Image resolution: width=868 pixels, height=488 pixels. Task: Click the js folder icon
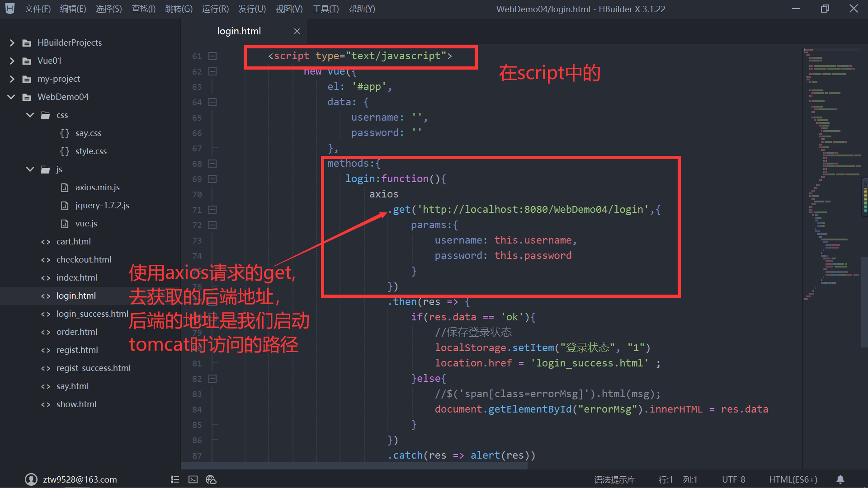click(x=45, y=169)
